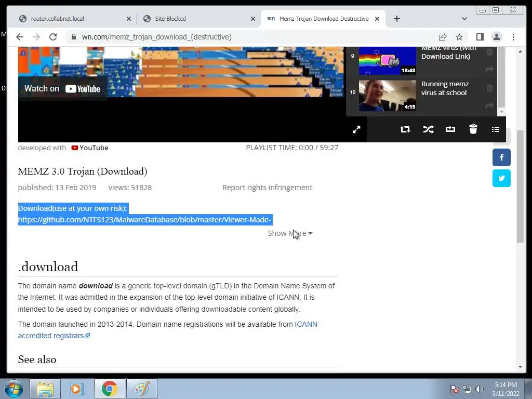Click Report rights infringement
This screenshot has height=399, width=532.
tap(267, 188)
